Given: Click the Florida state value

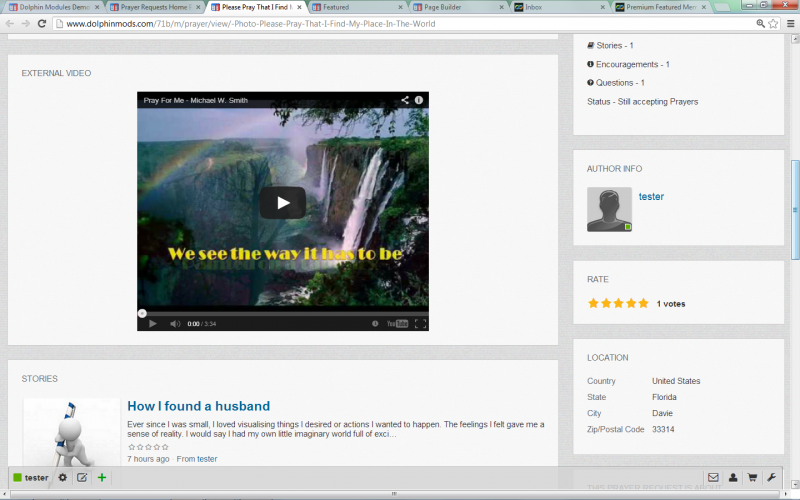Looking at the screenshot, I should (x=664, y=397).
